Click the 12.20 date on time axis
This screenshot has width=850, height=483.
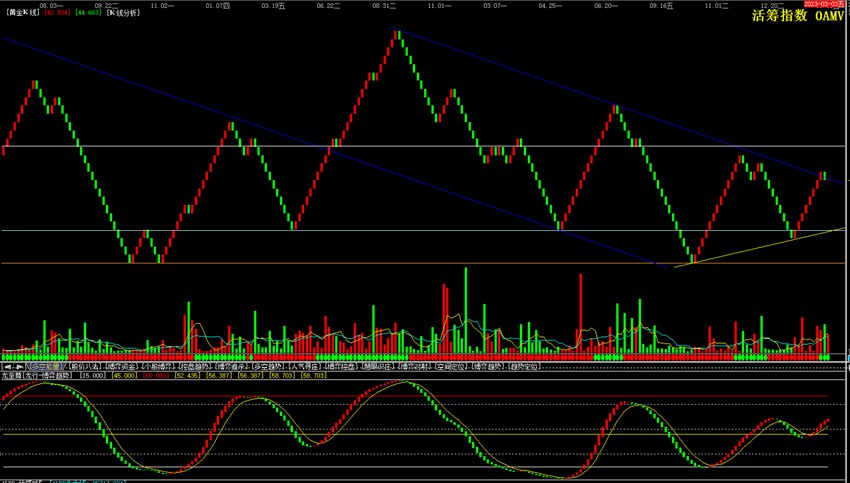[x=772, y=5]
